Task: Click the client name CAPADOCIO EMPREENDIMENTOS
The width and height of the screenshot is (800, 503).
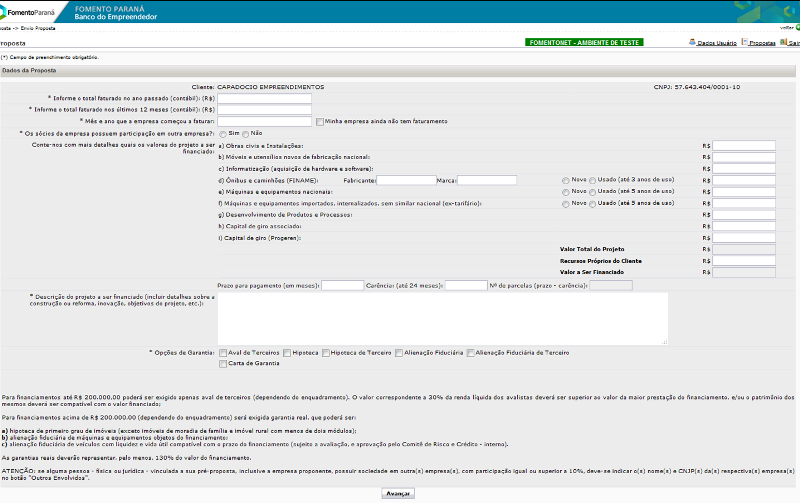Action: pos(270,87)
